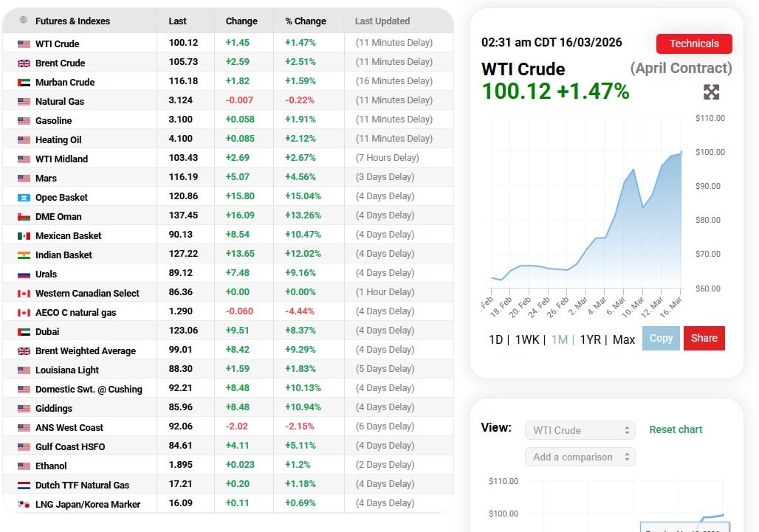Viewport: 759px width, 532px height.
Task: Expand the Add a comparison dropdown
Action: [x=580, y=457]
